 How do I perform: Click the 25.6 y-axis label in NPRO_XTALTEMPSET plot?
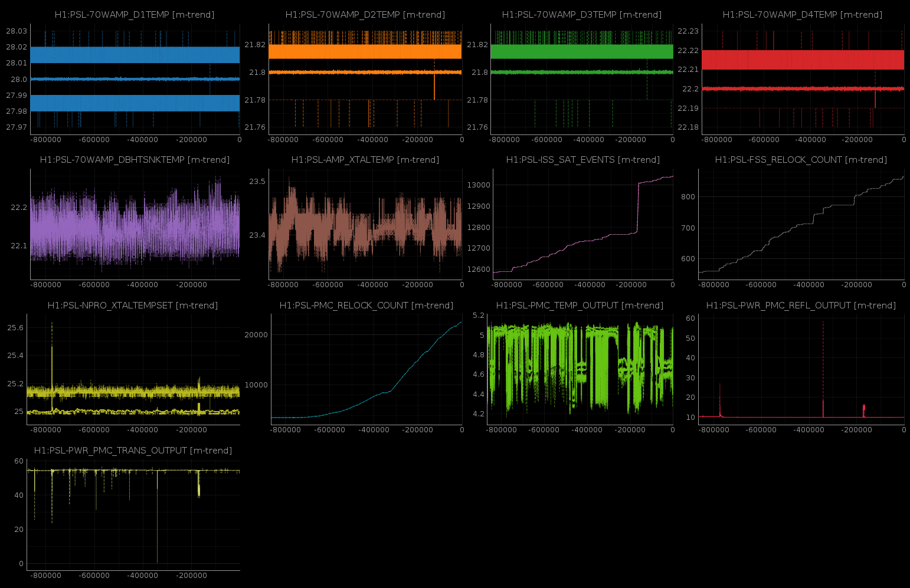(x=15, y=328)
